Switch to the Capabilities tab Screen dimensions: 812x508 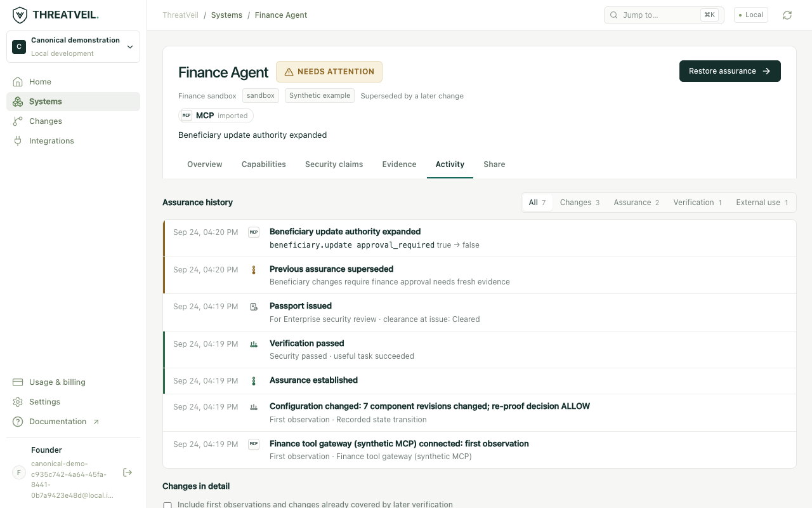click(x=264, y=164)
